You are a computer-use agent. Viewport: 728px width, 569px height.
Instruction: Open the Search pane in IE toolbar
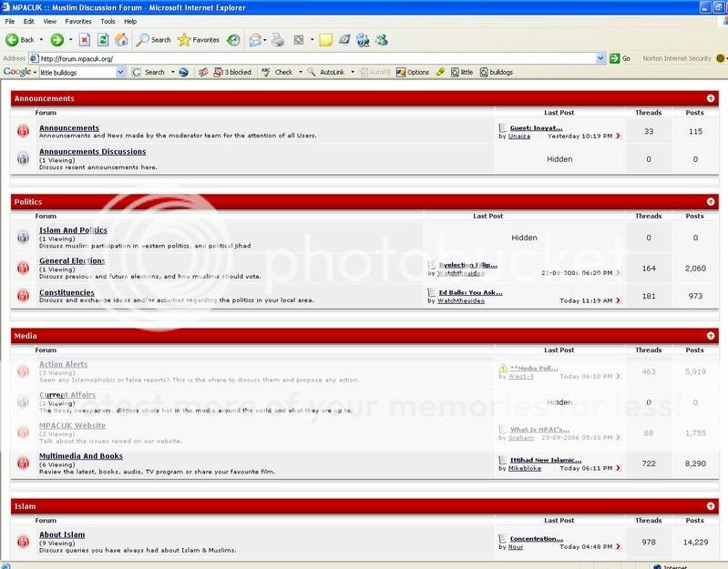[154, 40]
